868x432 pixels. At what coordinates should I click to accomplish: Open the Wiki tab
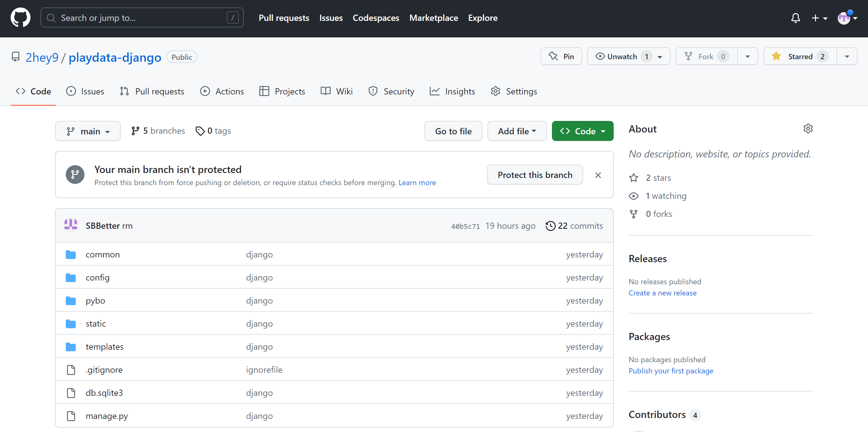[336, 91]
